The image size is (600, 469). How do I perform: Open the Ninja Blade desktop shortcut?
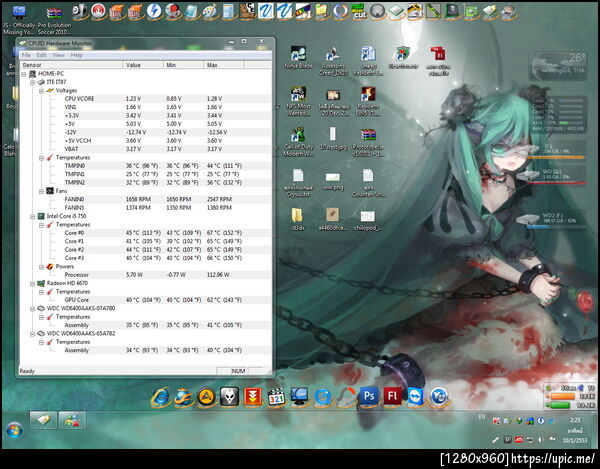pyautogui.click(x=298, y=58)
